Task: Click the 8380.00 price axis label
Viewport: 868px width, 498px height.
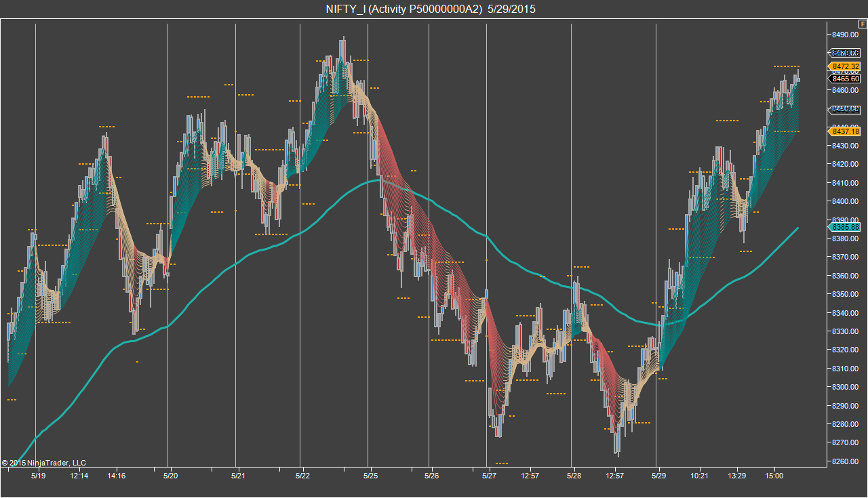Action: pyautogui.click(x=846, y=238)
